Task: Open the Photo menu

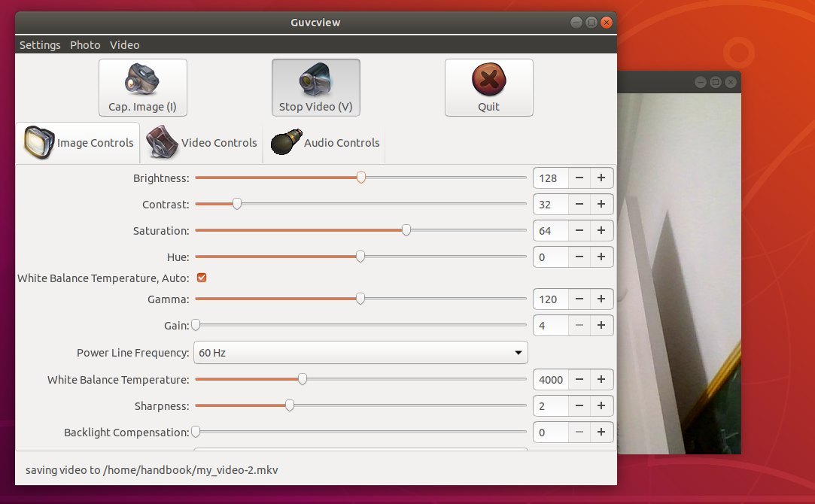Action: (85, 44)
